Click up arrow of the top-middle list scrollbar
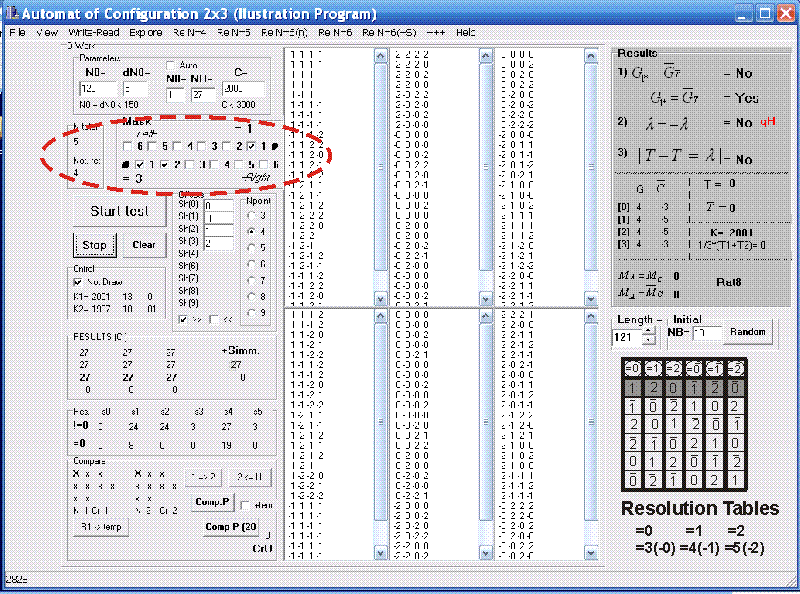This screenshot has width=800, height=594. tap(486, 56)
